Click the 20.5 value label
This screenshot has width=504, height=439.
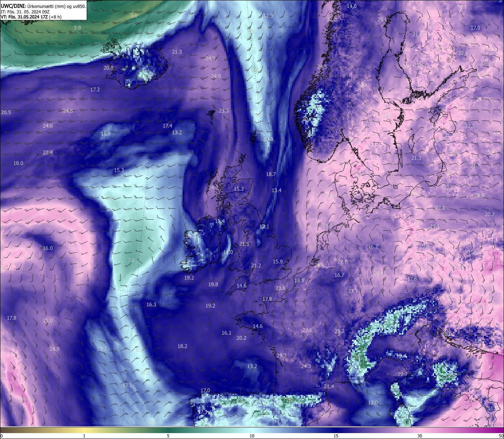(x=6, y=112)
